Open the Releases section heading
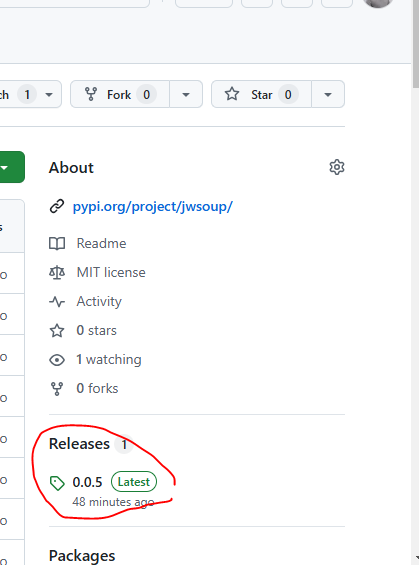The image size is (419, 565). (79, 444)
